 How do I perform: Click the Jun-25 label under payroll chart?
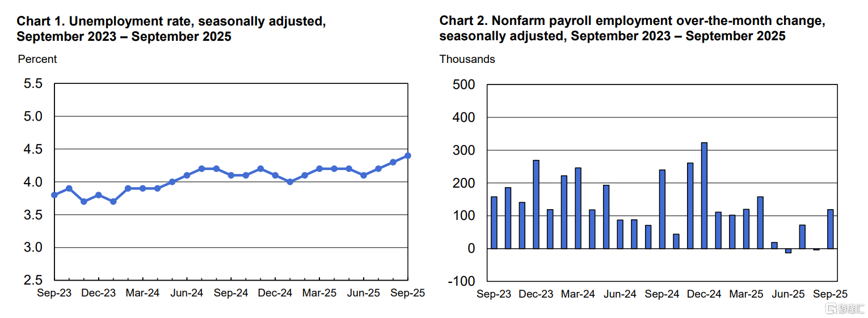point(789,294)
